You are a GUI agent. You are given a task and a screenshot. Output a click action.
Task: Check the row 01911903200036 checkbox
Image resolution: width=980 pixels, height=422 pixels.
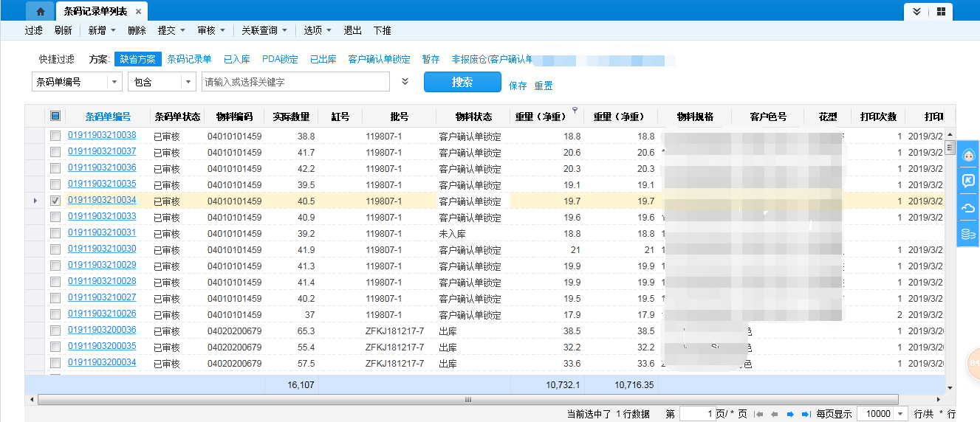(x=55, y=331)
